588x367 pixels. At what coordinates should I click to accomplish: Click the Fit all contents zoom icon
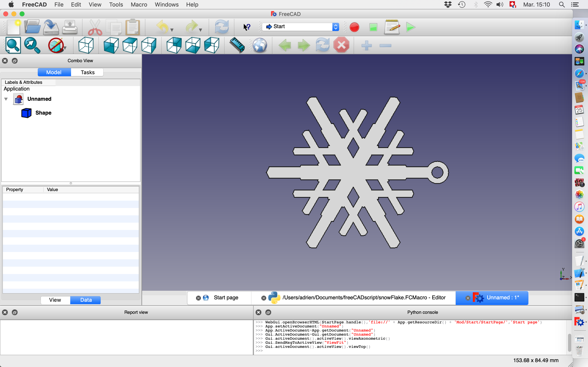click(x=13, y=45)
